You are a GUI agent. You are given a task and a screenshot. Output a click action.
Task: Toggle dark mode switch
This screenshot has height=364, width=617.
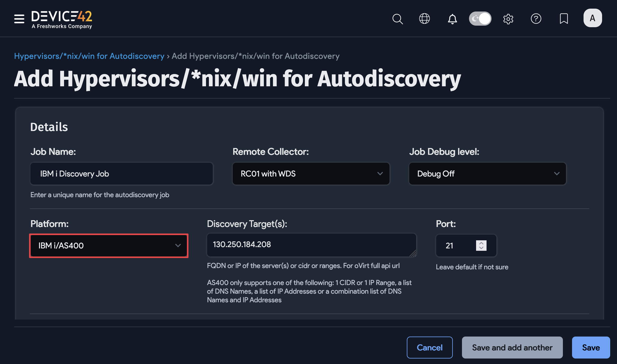click(480, 19)
